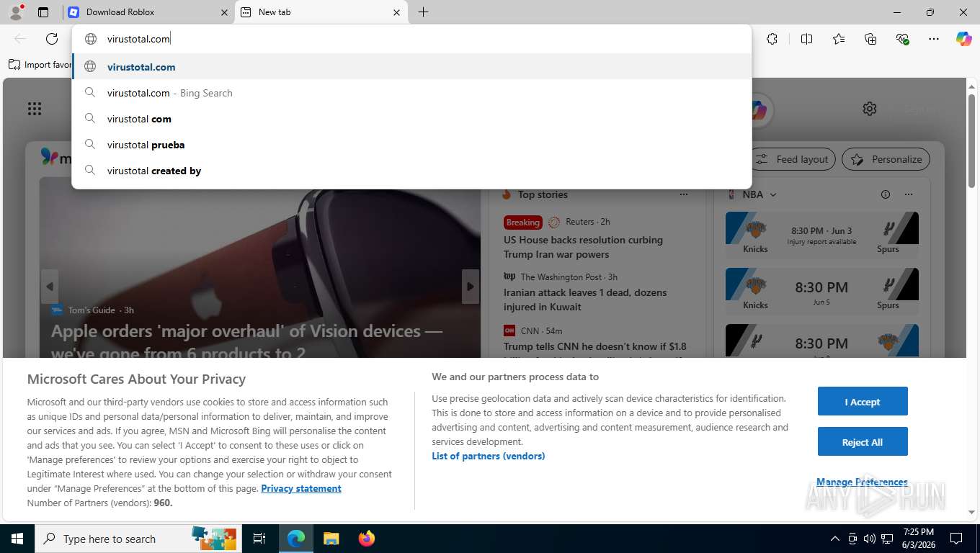Click the Personalize button

pyautogui.click(x=886, y=159)
